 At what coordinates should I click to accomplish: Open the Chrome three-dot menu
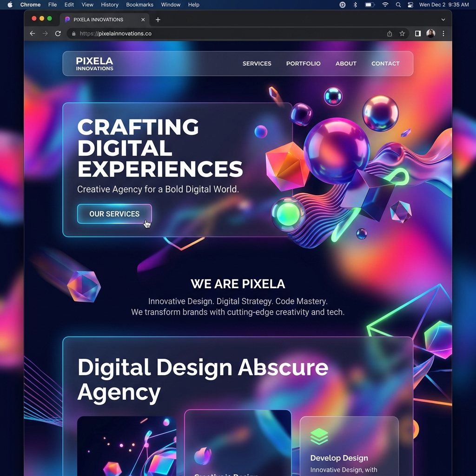[443, 33]
